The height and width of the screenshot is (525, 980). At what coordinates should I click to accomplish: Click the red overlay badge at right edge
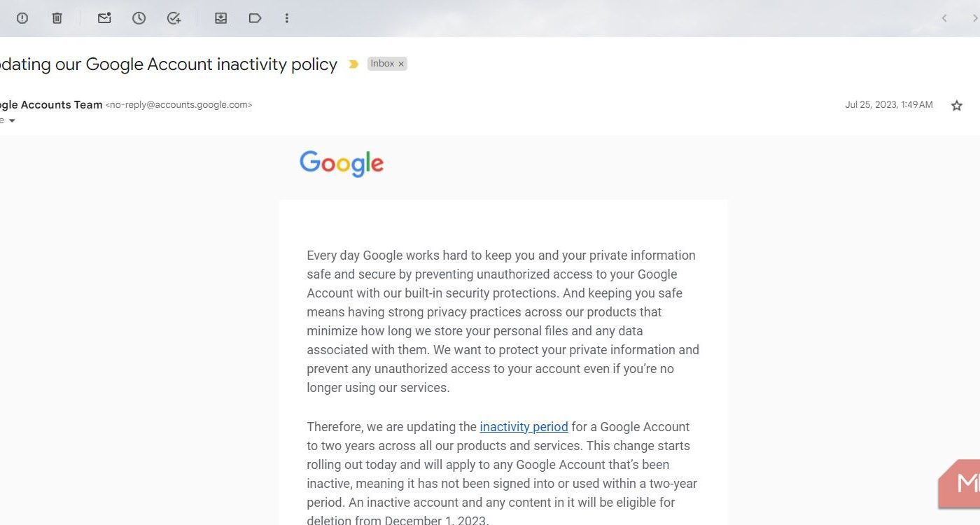960,484
